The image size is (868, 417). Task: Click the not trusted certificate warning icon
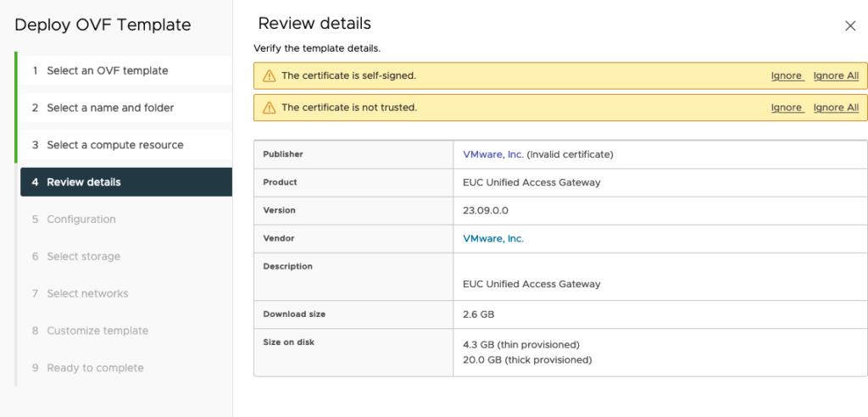(x=269, y=108)
